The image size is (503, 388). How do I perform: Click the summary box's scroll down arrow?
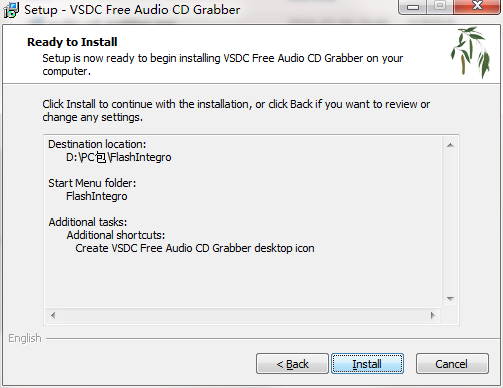450,298
